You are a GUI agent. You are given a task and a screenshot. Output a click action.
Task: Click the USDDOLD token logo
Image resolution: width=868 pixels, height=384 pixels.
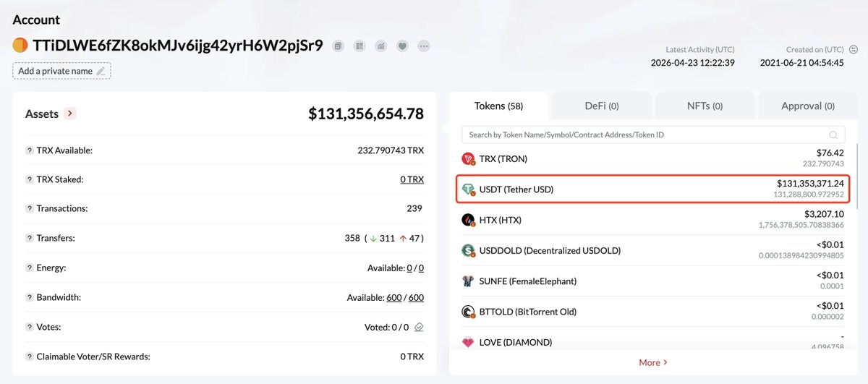tap(468, 250)
